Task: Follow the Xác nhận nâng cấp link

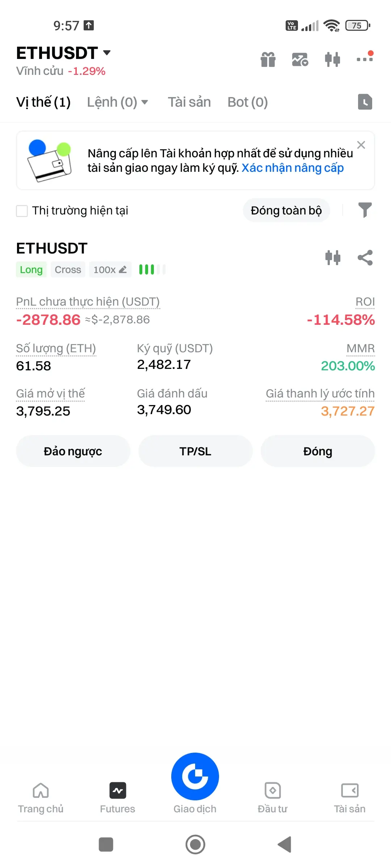Action: point(293,168)
